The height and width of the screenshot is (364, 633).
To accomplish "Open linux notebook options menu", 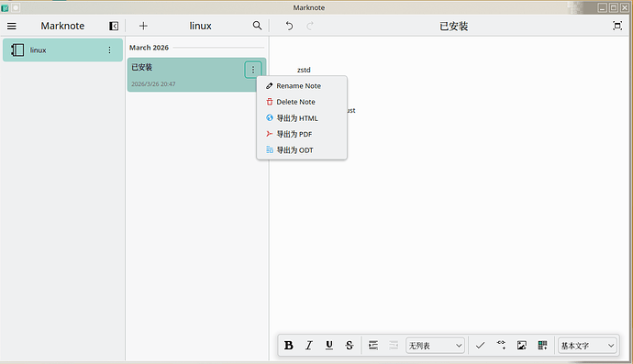I will click(109, 50).
